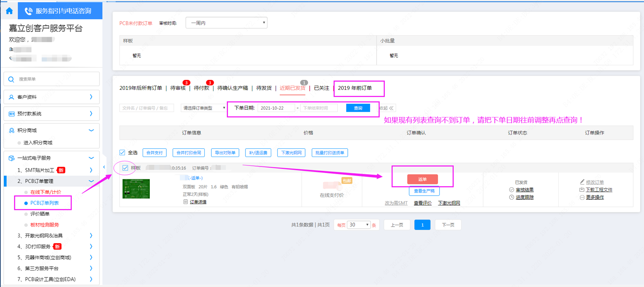Click the 预付款系统 wallet icon

click(12, 114)
